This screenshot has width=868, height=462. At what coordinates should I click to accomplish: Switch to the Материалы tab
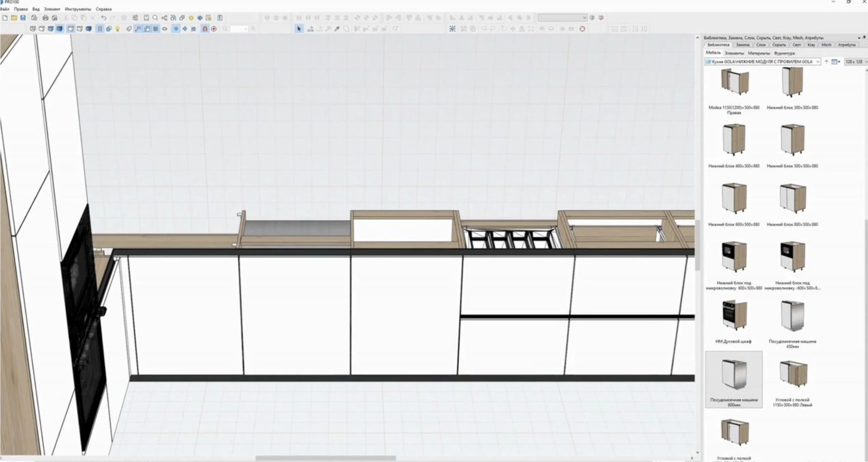point(759,53)
